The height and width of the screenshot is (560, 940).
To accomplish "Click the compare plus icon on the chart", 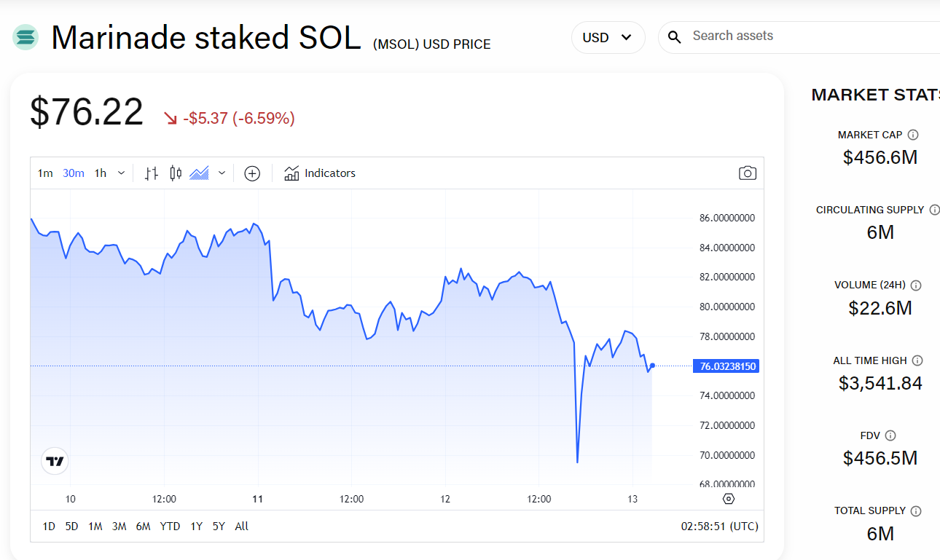I will [251, 173].
